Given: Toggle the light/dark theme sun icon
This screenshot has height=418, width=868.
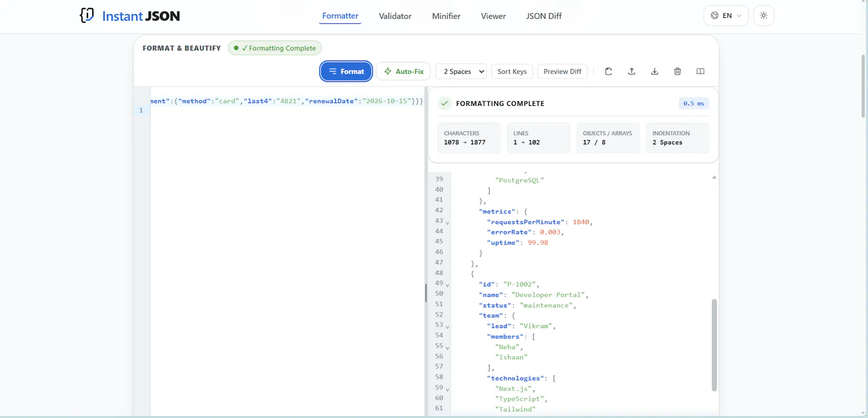Looking at the screenshot, I should 764,16.
